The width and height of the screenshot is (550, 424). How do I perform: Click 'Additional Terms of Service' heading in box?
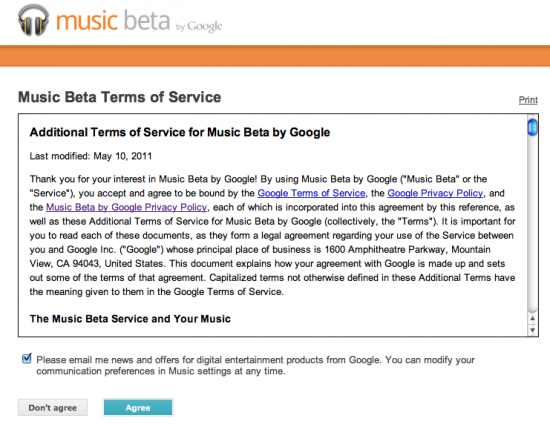[180, 132]
